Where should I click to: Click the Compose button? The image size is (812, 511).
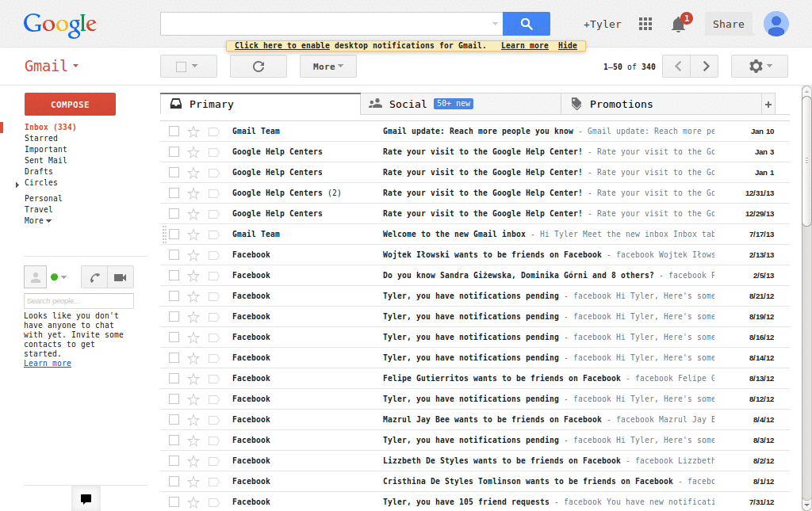pyautogui.click(x=70, y=104)
